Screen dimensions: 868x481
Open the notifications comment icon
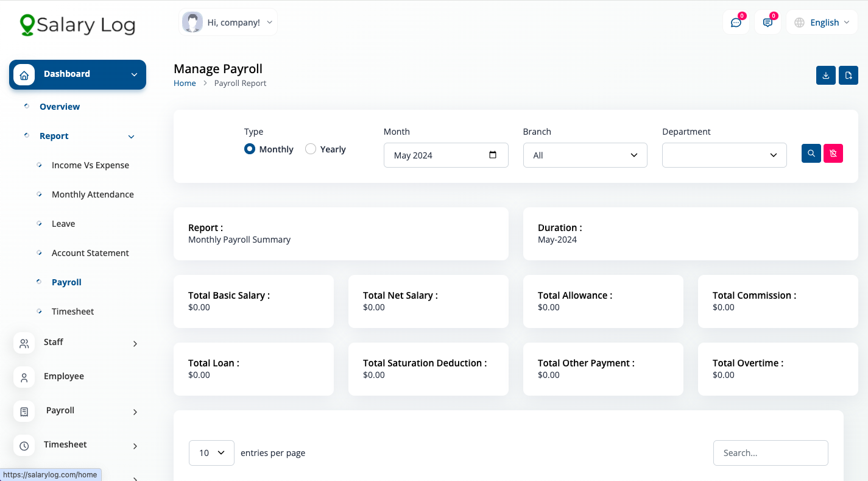tap(767, 23)
